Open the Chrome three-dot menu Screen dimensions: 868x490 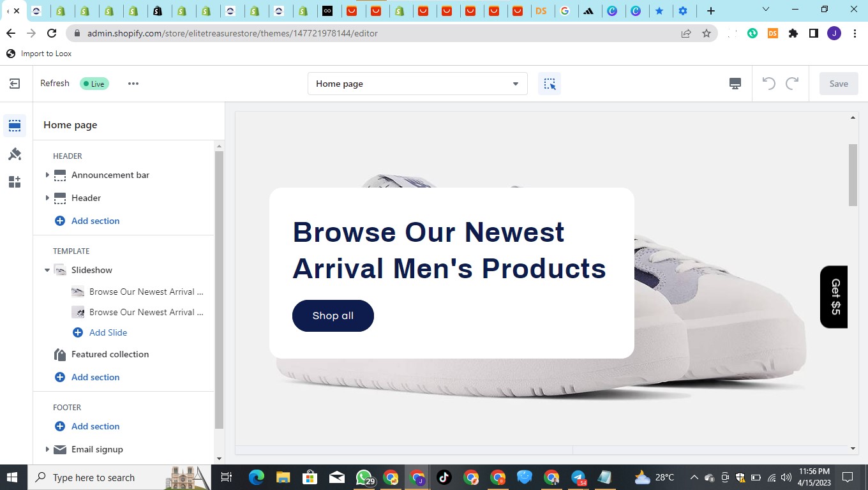(855, 33)
